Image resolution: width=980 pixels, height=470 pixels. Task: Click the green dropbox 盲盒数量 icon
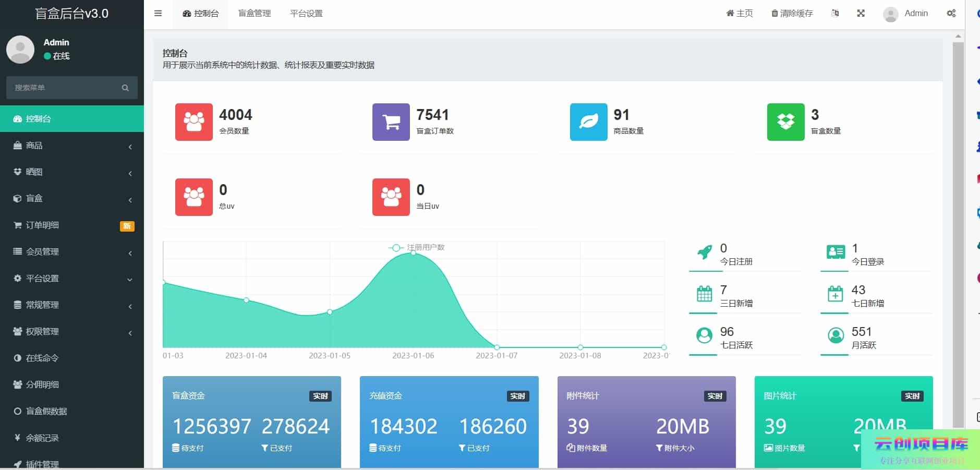785,122
